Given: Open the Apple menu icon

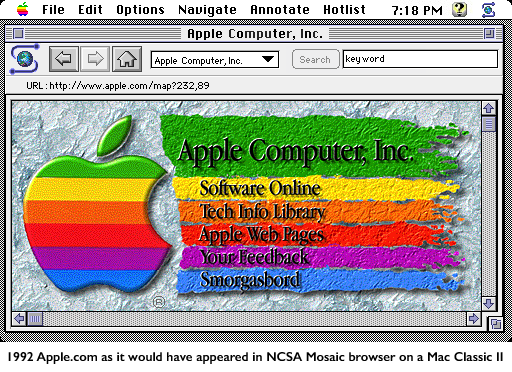Looking at the screenshot, I should tap(23, 9).
